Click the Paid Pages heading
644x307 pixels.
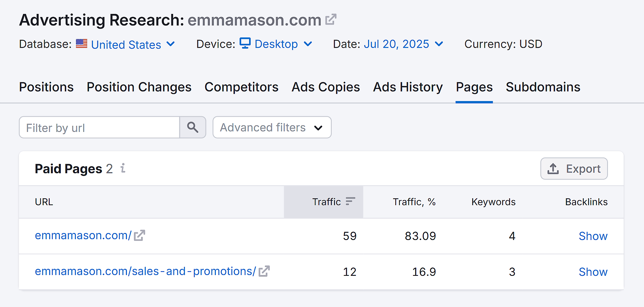tap(69, 169)
